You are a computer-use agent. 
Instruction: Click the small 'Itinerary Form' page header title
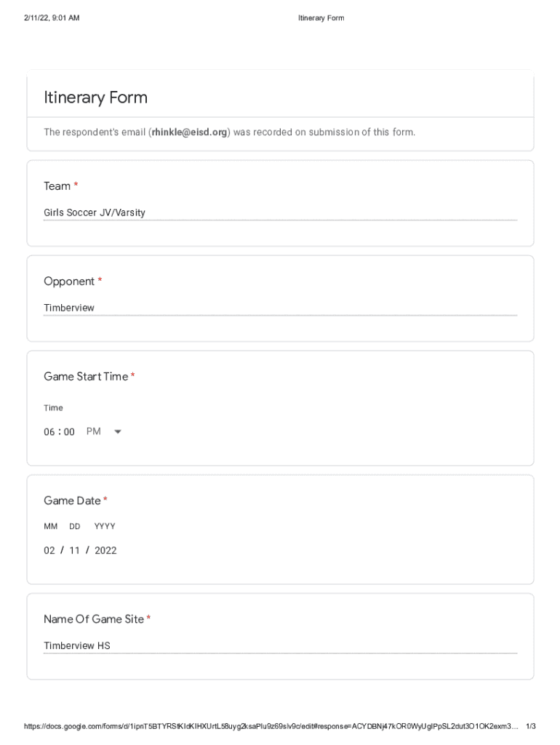coord(321,17)
